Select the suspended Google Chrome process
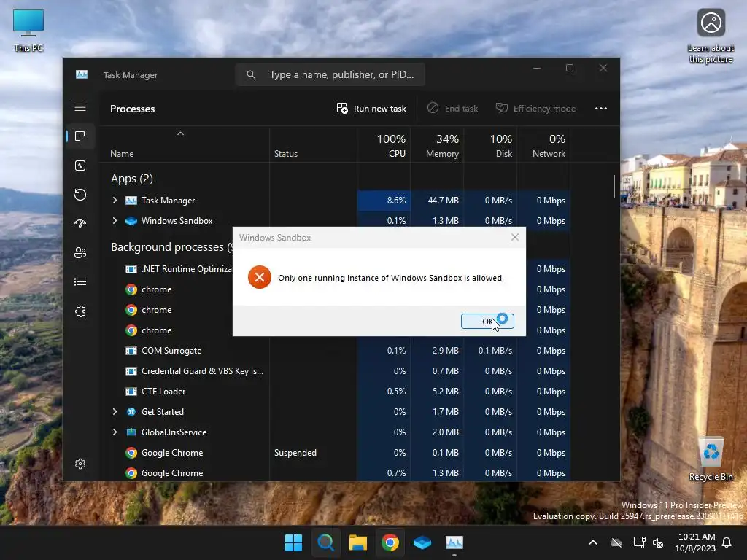Screen dimensions: 747x560 (335, 453)
